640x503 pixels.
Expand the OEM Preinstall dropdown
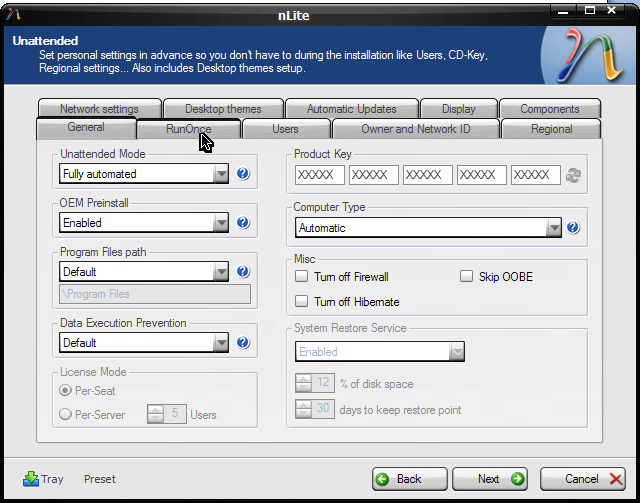tap(144, 223)
